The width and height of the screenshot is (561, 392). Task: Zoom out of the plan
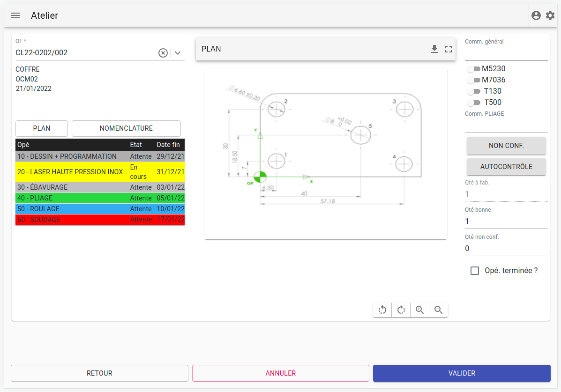tap(439, 310)
